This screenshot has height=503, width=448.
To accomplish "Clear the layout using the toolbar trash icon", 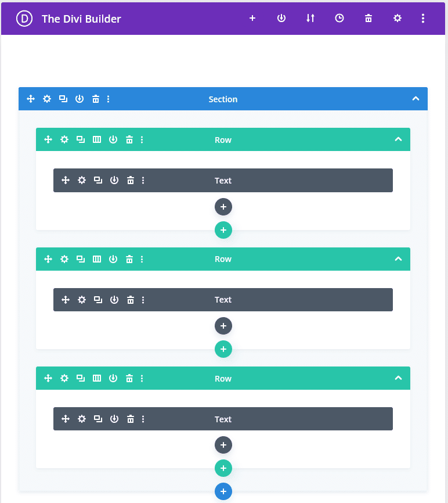I will 368,18.
